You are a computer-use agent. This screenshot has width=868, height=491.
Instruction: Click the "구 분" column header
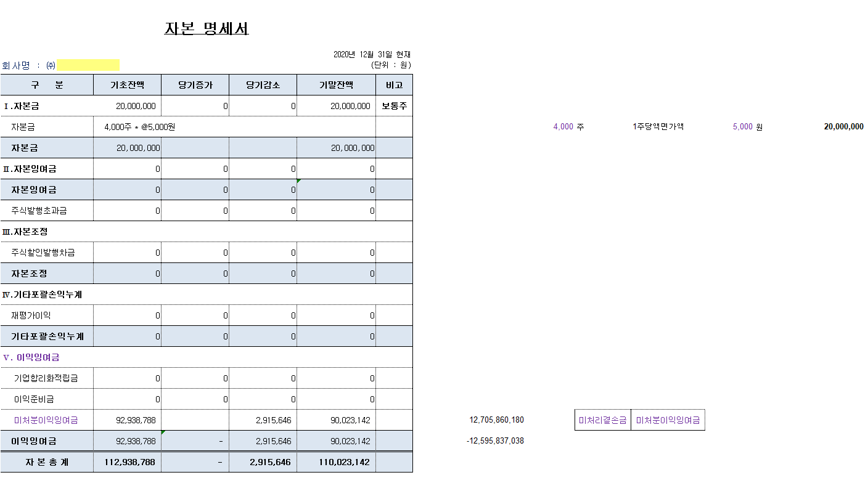47,85
